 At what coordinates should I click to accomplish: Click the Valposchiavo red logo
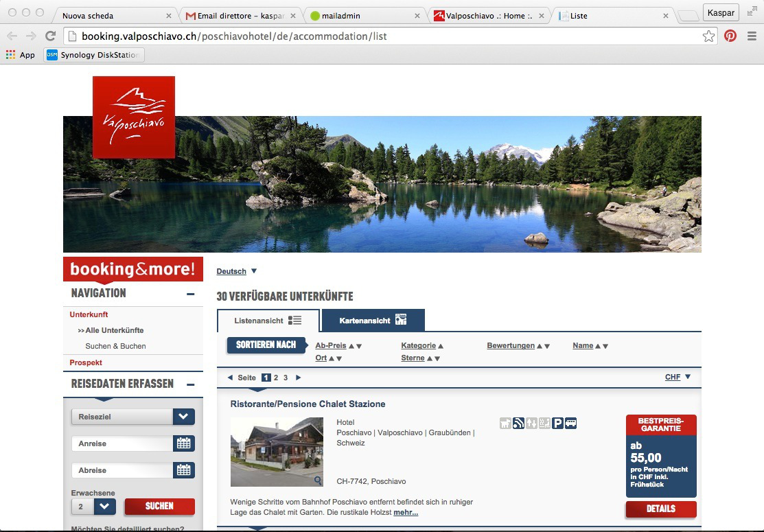tap(134, 117)
